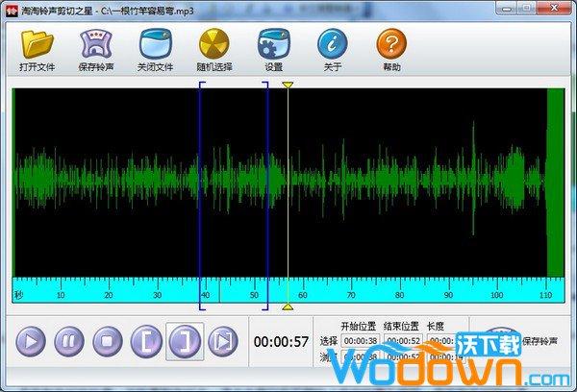Pick a random selection with 随机选择
This screenshot has width=577, height=392.
coord(214,50)
